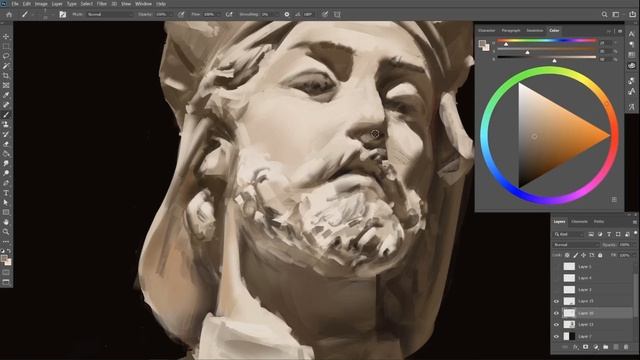Toggle pressure for size icon in options bar

click(325, 14)
